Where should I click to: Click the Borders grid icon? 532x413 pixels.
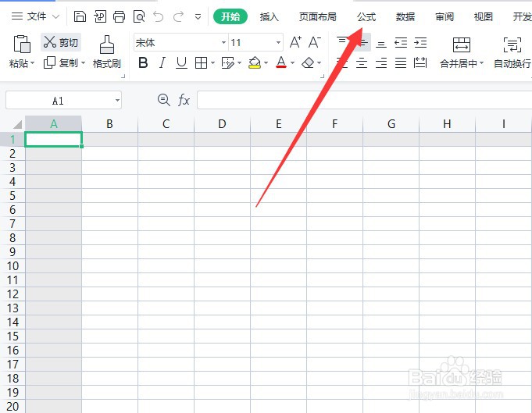tap(201, 62)
